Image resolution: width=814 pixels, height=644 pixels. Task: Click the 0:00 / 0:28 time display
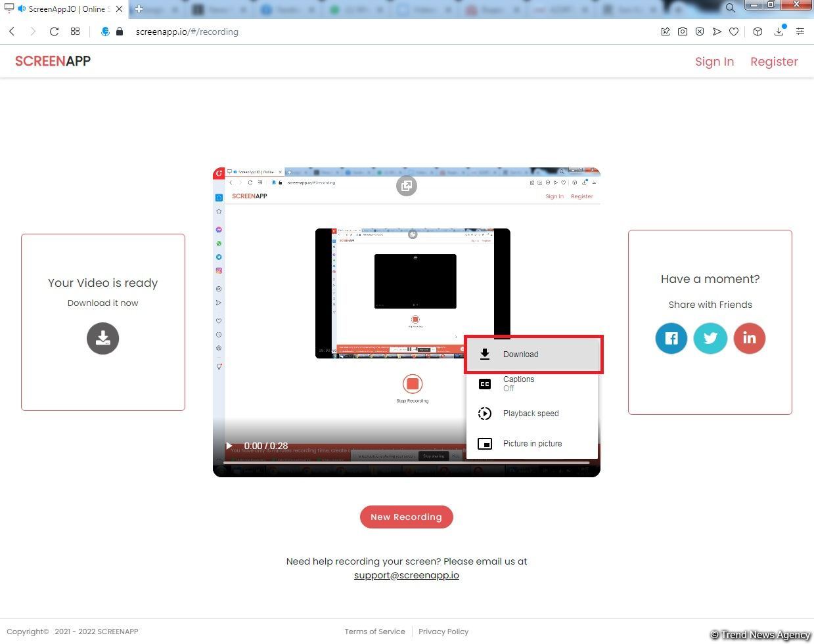[266, 446]
